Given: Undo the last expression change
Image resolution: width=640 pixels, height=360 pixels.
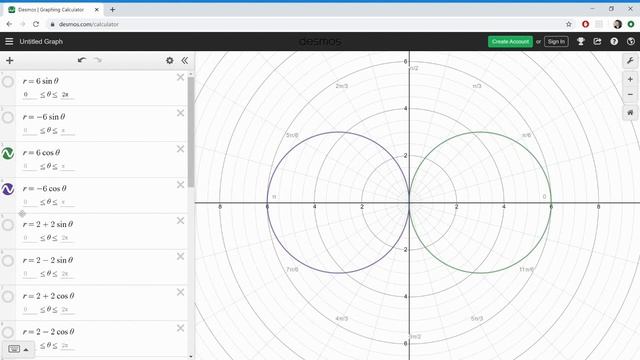Looking at the screenshot, I should point(82,60).
